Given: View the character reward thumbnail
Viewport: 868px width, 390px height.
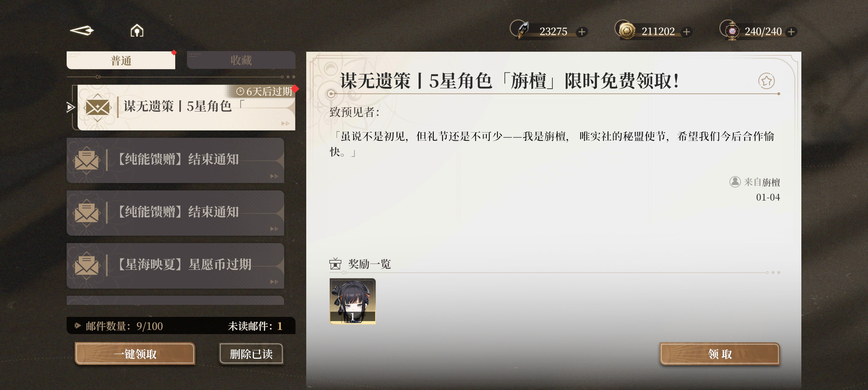Looking at the screenshot, I should pos(352,301).
